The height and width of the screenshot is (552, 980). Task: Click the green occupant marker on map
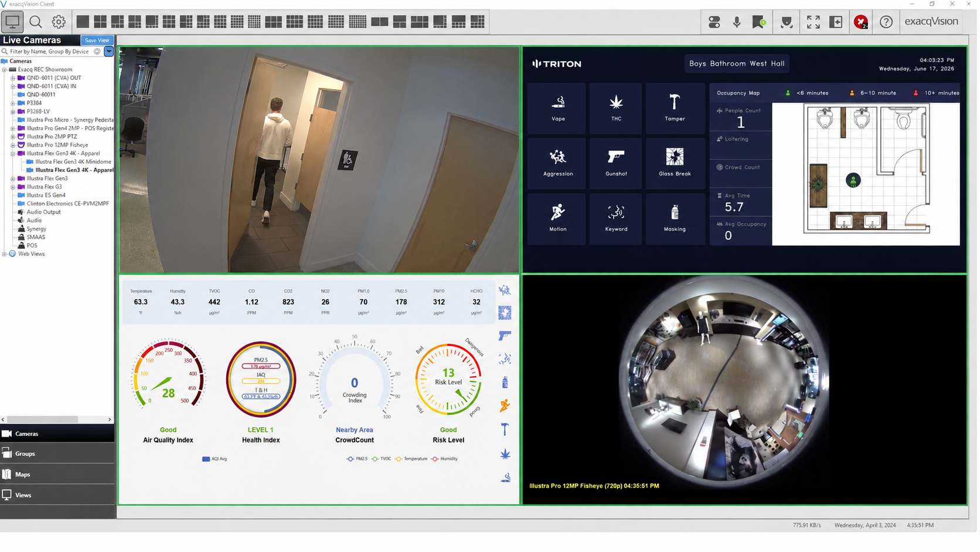tap(853, 181)
